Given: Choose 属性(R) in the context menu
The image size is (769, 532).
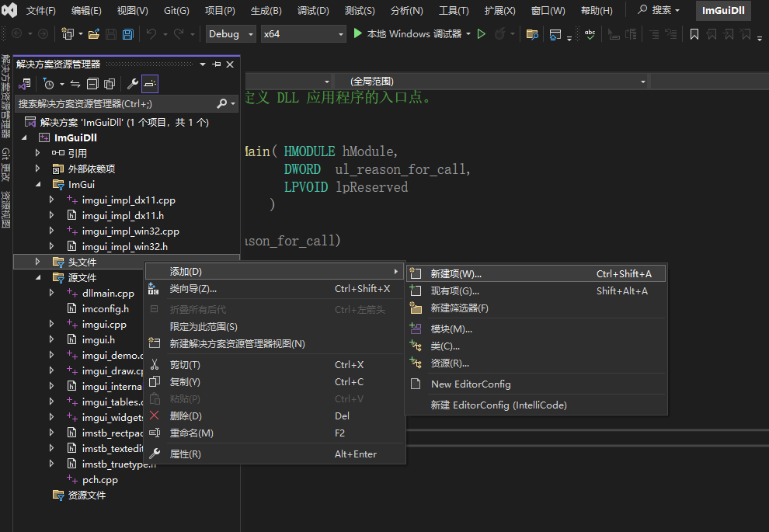Looking at the screenshot, I should click(275, 454).
